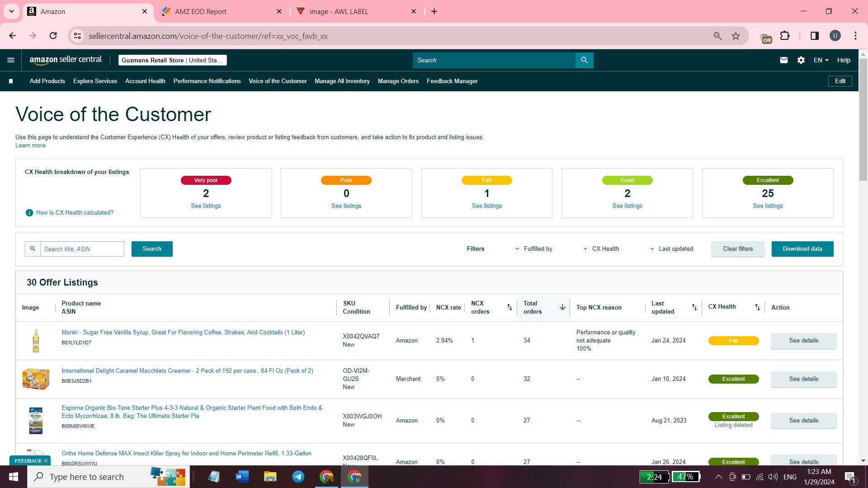Open Account Health in the favorites bar

(145, 81)
